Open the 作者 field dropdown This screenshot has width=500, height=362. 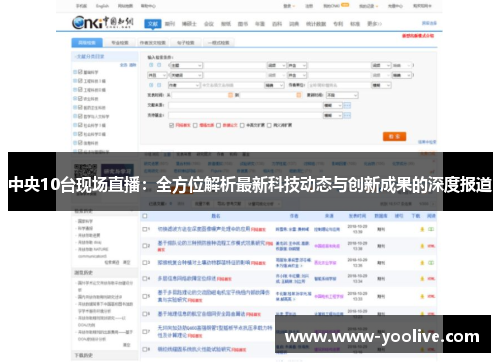pos(184,85)
